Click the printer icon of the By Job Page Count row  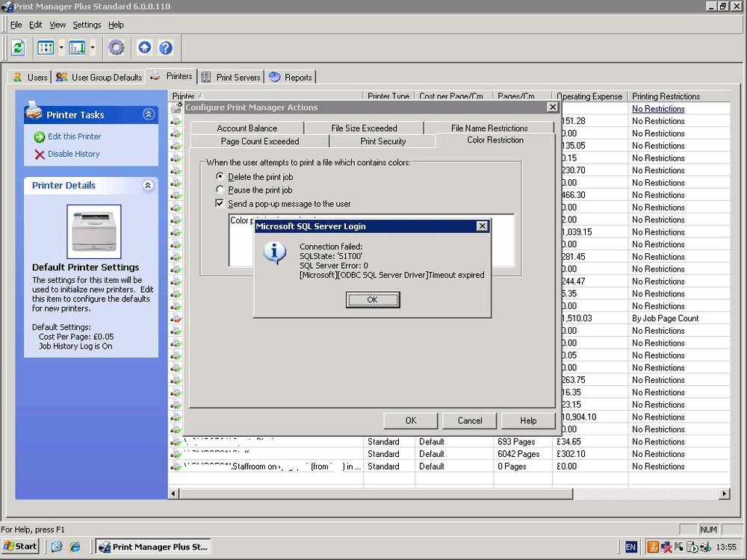[x=176, y=318]
